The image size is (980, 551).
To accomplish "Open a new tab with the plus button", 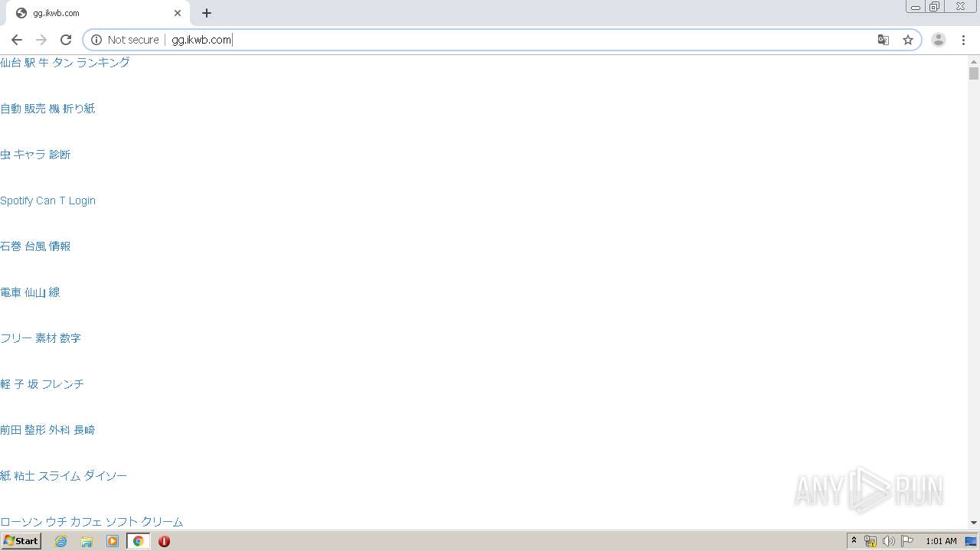I will 207,13.
